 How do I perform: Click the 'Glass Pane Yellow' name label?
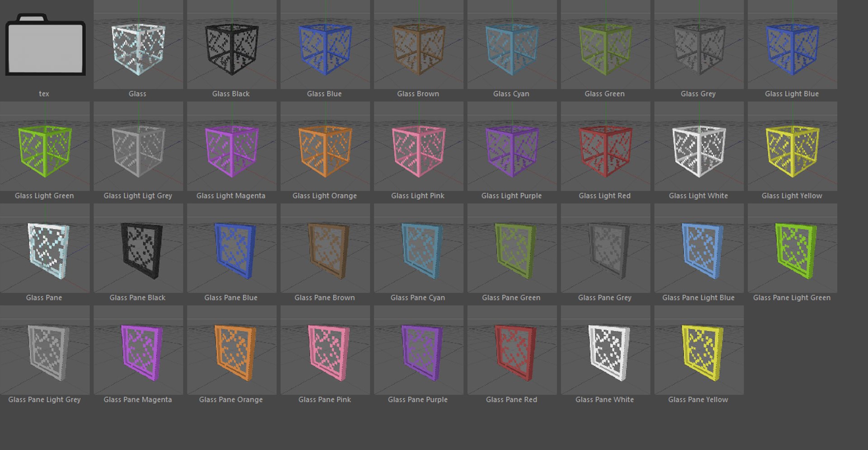[x=698, y=399]
